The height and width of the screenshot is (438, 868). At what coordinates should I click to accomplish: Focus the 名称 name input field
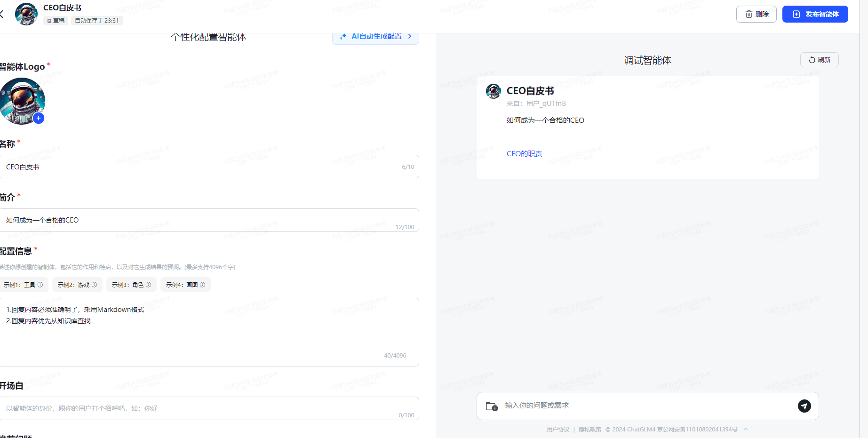(202, 167)
